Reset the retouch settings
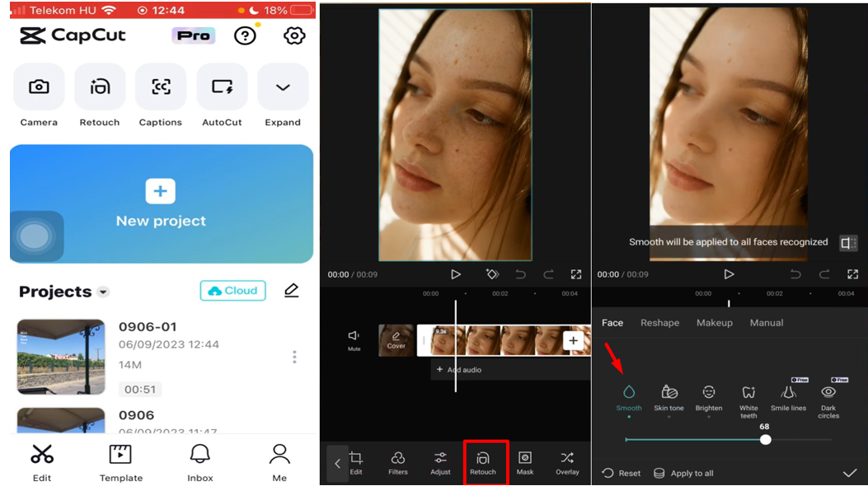The width and height of the screenshot is (868, 486). click(x=621, y=474)
